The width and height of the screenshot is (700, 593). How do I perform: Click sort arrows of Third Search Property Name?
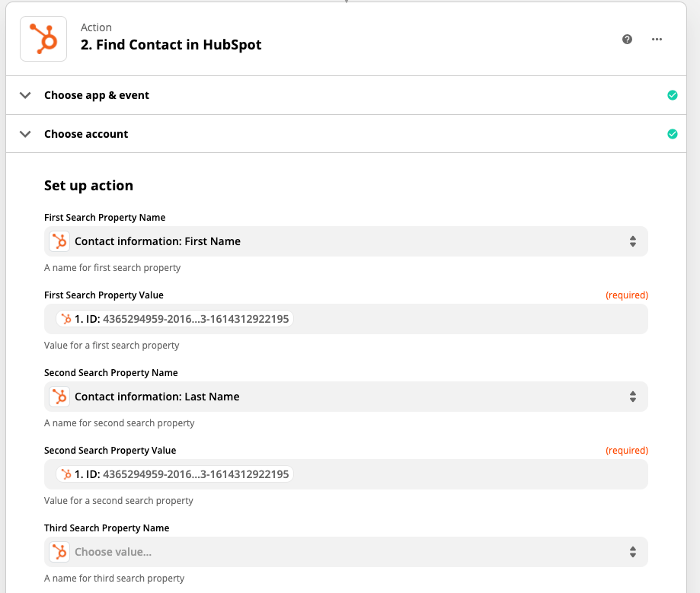click(x=632, y=552)
